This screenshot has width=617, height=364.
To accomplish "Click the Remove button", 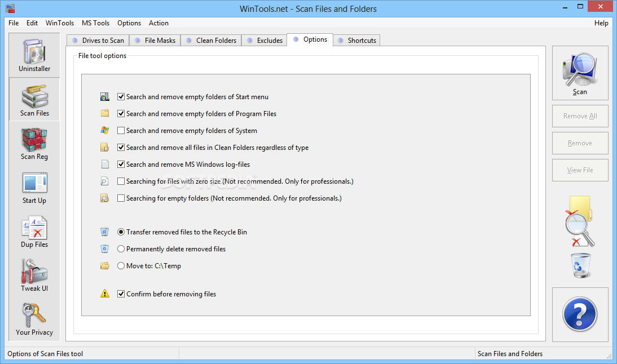I will tap(580, 143).
